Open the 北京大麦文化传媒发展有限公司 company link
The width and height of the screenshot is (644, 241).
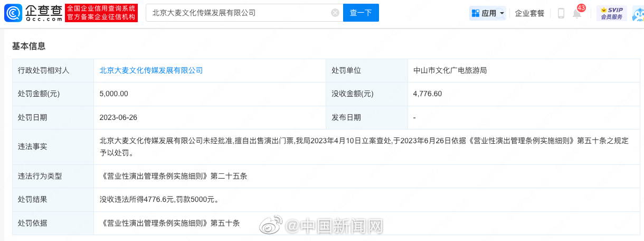[x=151, y=70]
